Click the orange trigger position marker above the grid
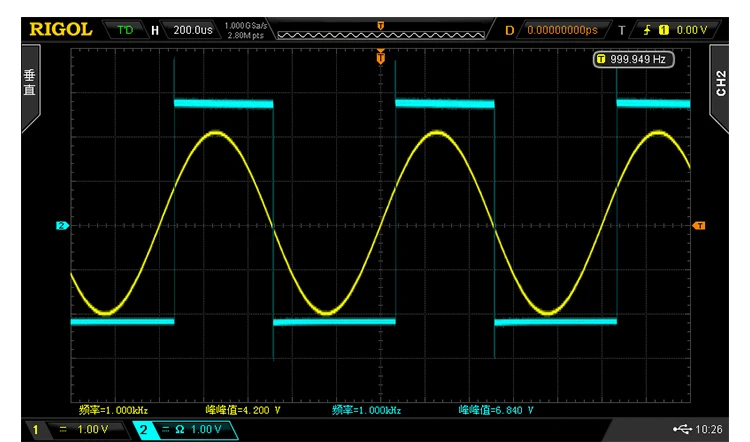The width and height of the screenshot is (750, 442). (381, 57)
